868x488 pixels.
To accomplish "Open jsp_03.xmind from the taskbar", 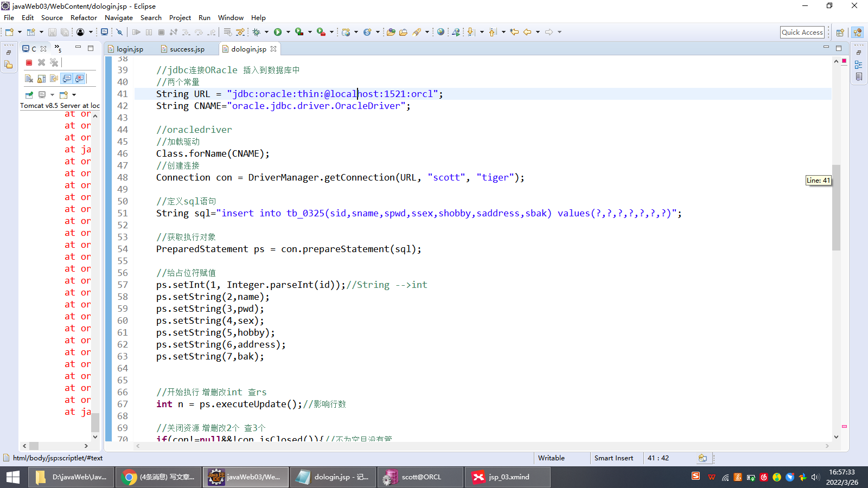I will tap(508, 477).
